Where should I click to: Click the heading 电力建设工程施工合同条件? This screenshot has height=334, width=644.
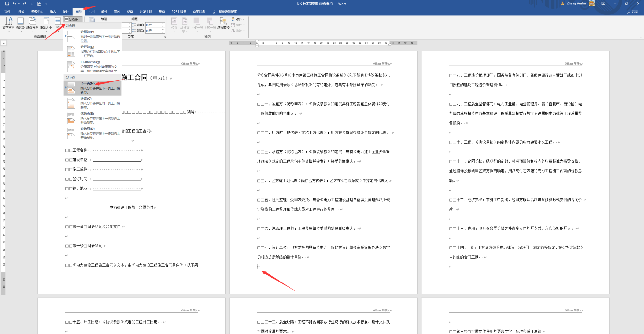coord(132,208)
